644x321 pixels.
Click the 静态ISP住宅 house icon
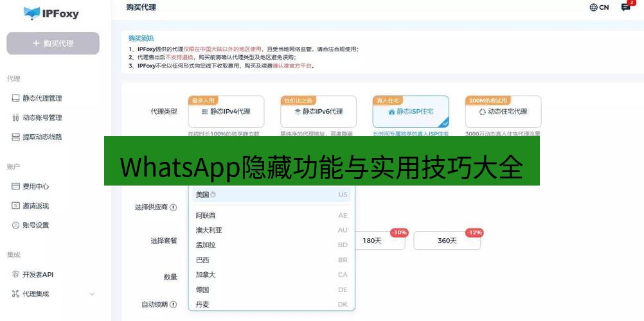click(x=391, y=112)
